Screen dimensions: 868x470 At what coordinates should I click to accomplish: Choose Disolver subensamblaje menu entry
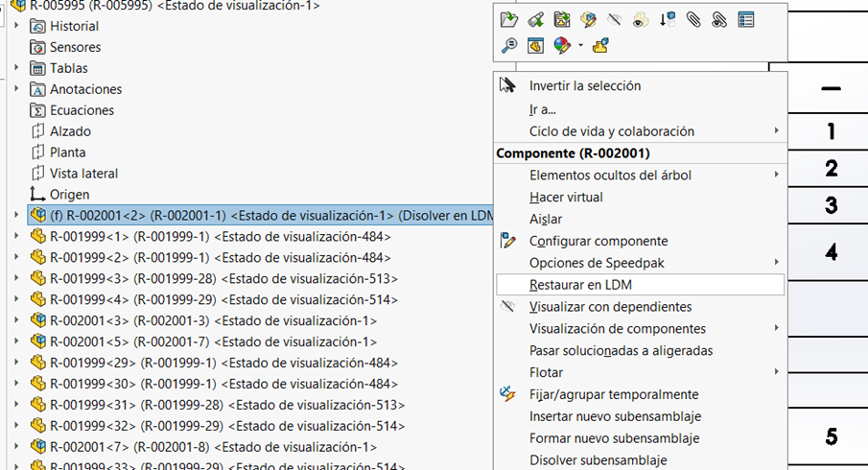[640, 460]
